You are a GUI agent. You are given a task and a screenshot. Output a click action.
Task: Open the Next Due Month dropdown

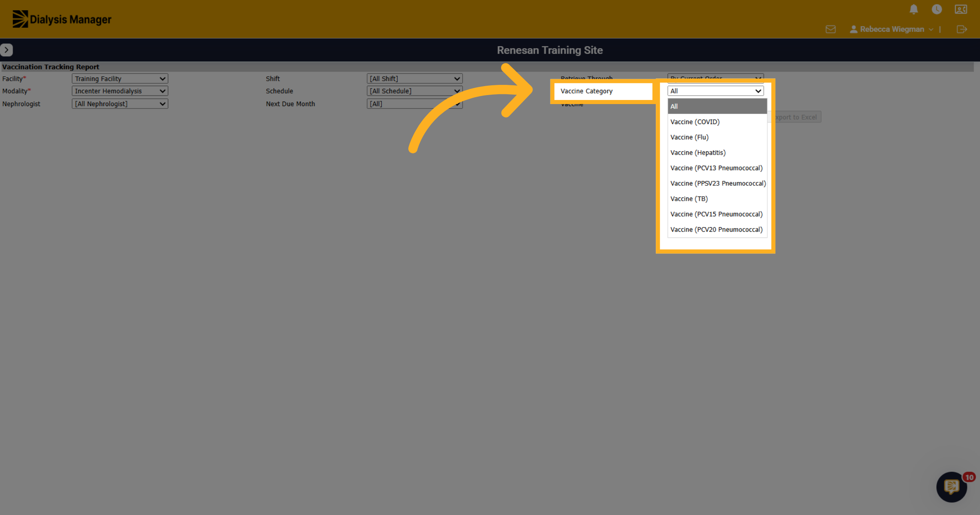(x=414, y=104)
